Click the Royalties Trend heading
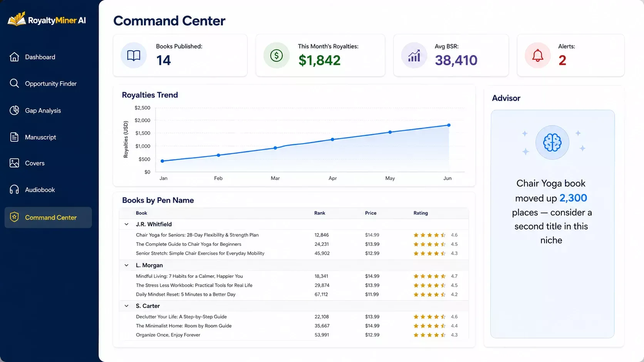 point(150,95)
